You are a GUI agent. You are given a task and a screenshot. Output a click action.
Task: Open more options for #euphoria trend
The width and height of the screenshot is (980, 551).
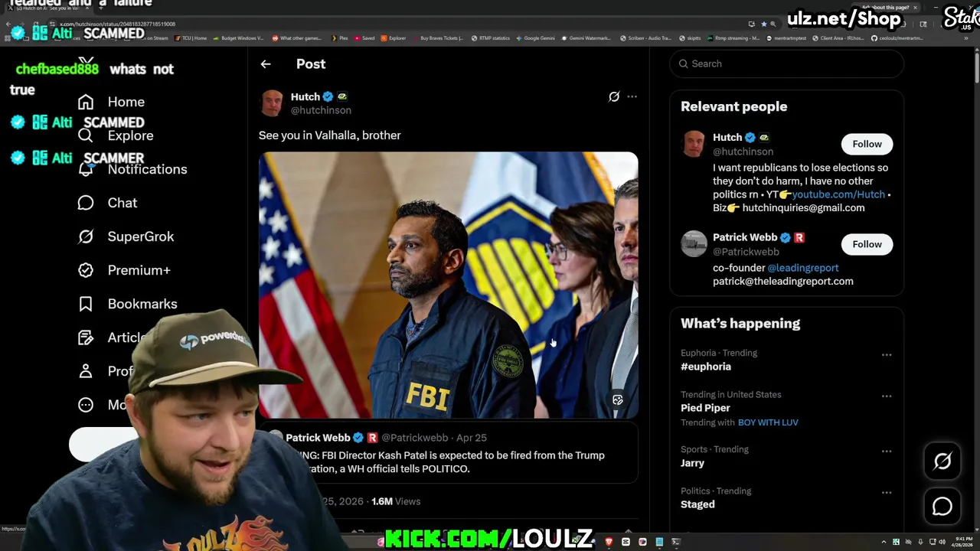click(x=887, y=355)
